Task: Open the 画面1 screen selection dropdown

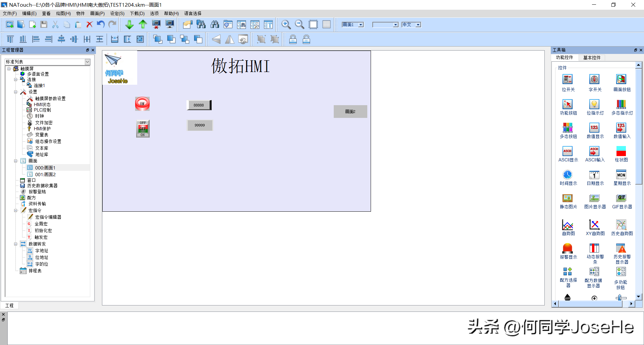Action: click(361, 25)
